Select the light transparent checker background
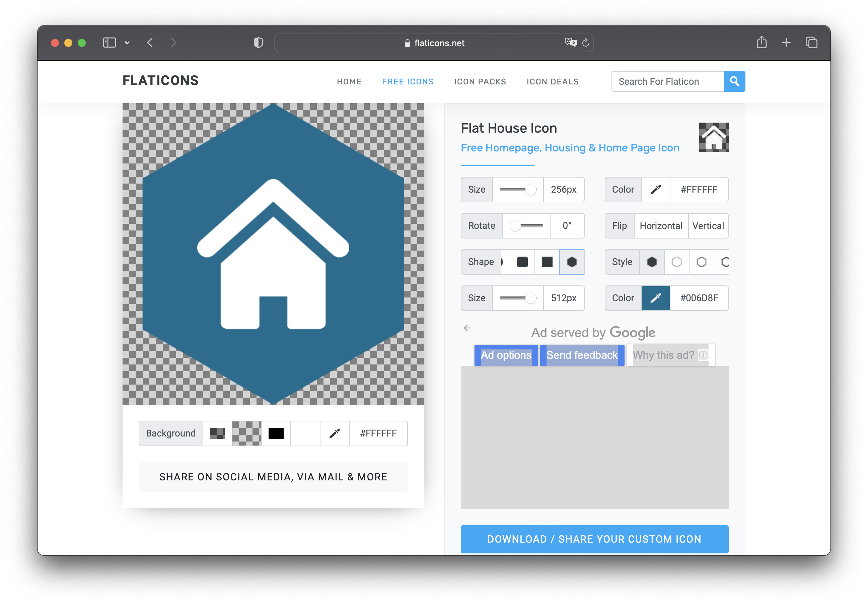The image size is (868, 605). tap(246, 433)
